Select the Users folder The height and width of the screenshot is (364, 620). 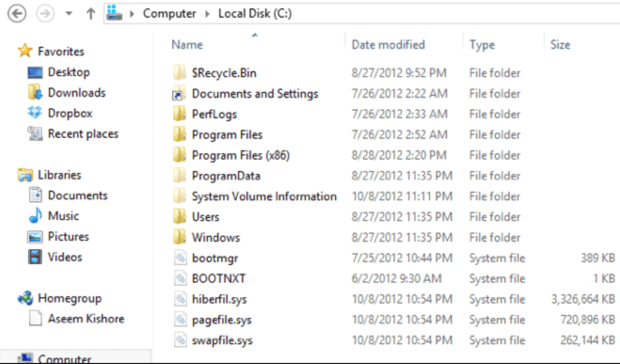(206, 216)
